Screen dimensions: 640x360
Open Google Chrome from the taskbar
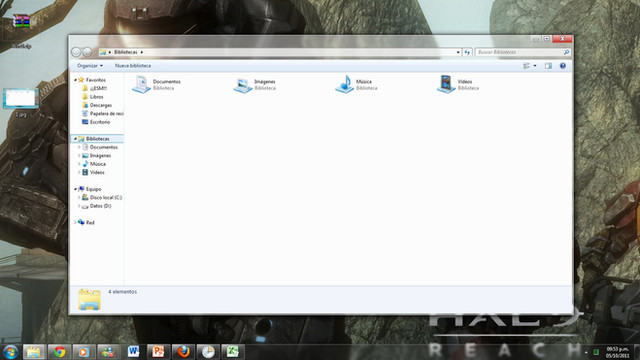click(x=60, y=351)
